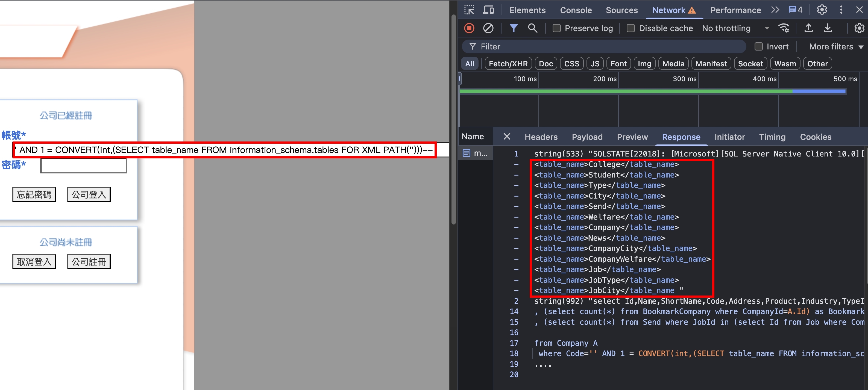Open the network search magnifier
This screenshot has width=868, height=390.
(x=533, y=28)
